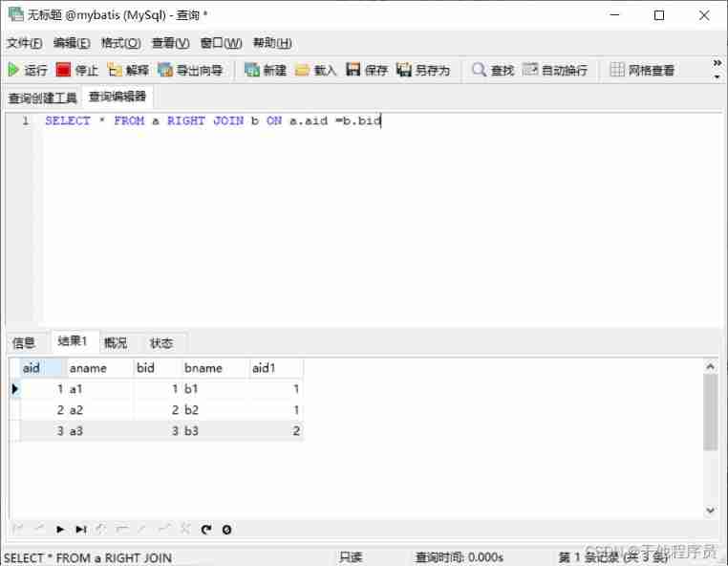Screen dimensions: 728x566
Task: Jump to first record in navigator
Action: (x=18, y=530)
